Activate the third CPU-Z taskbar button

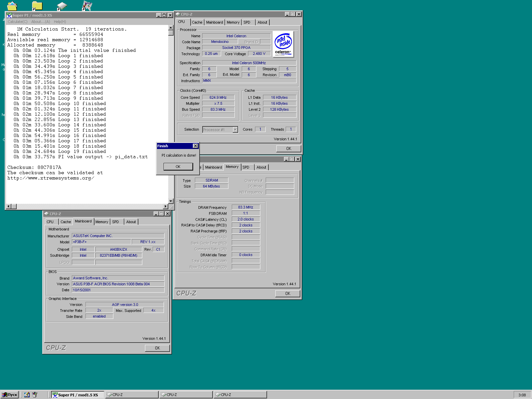pos(240,395)
